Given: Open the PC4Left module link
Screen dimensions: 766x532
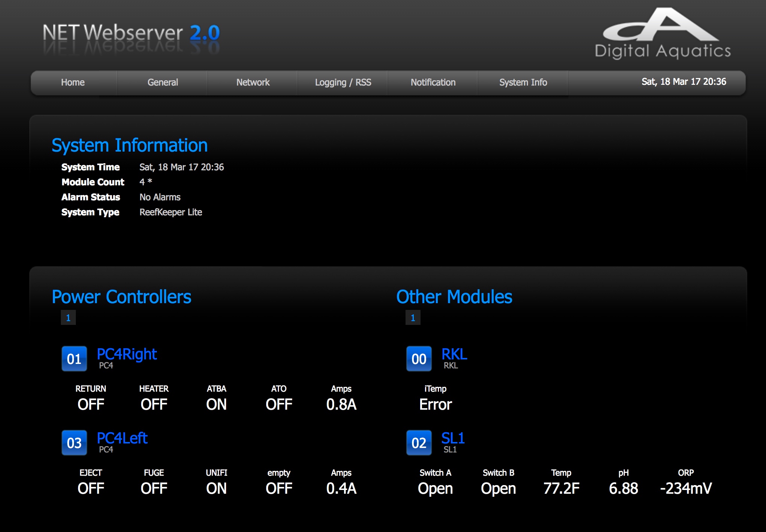Looking at the screenshot, I should pyautogui.click(x=122, y=438).
